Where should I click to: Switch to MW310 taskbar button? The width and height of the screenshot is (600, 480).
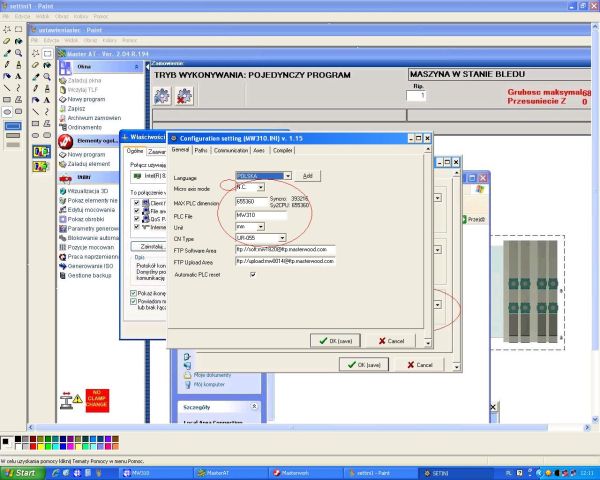click(155, 473)
